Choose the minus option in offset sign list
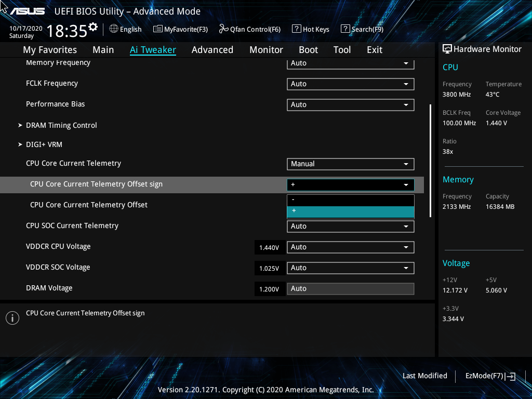532x399 pixels. pos(351,200)
